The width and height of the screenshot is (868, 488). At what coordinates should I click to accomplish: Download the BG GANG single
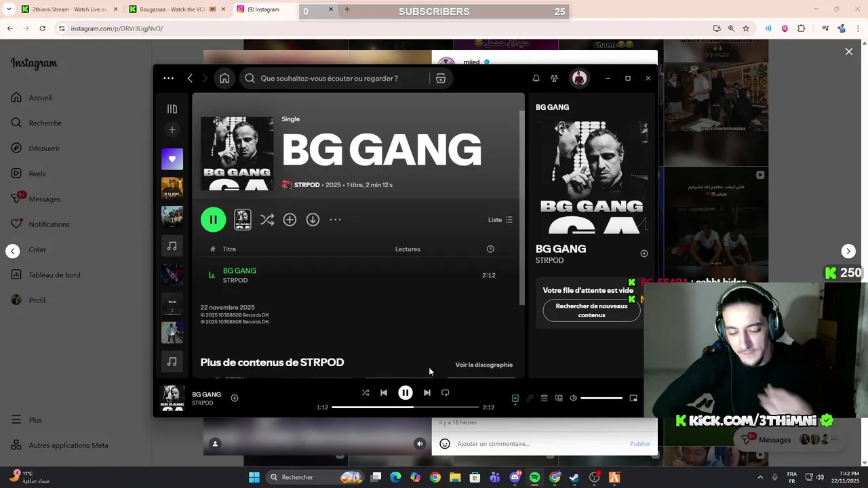click(313, 220)
